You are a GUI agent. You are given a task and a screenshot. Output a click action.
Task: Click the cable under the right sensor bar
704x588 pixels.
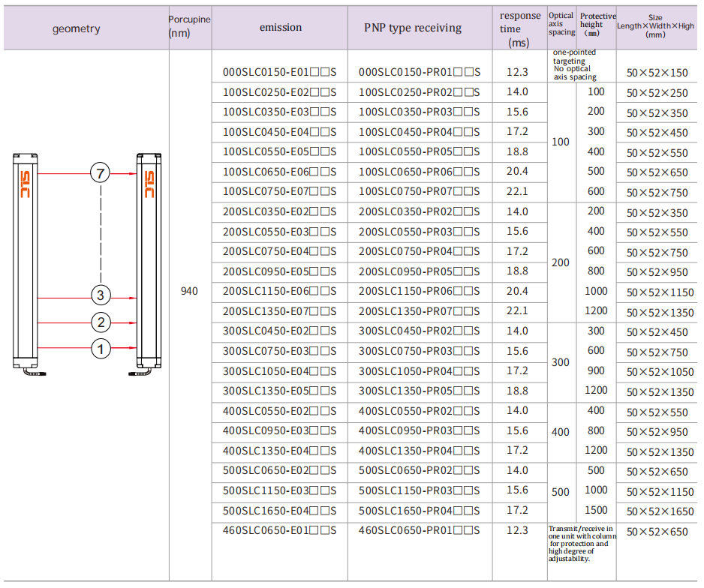[x=143, y=373]
